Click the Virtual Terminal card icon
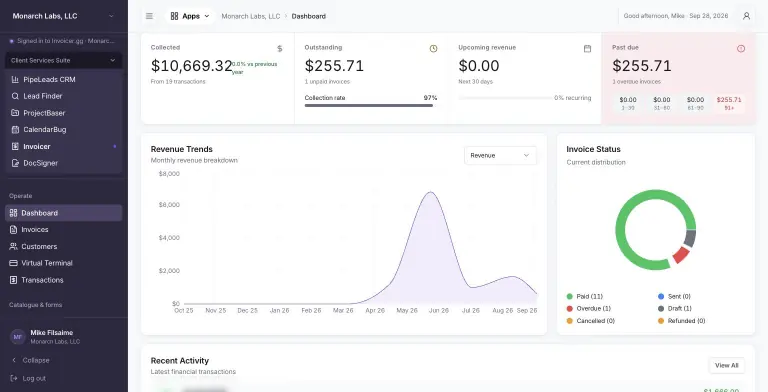768x392 pixels. click(x=13, y=263)
